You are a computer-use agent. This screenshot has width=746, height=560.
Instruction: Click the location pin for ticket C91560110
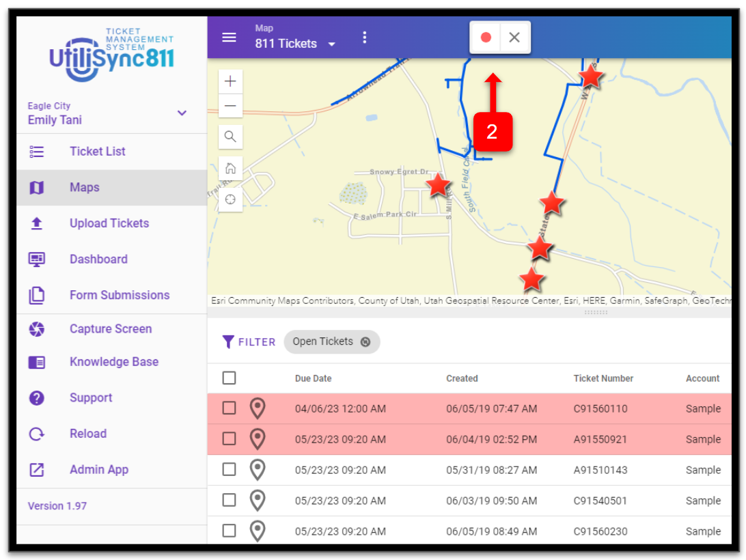click(258, 408)
